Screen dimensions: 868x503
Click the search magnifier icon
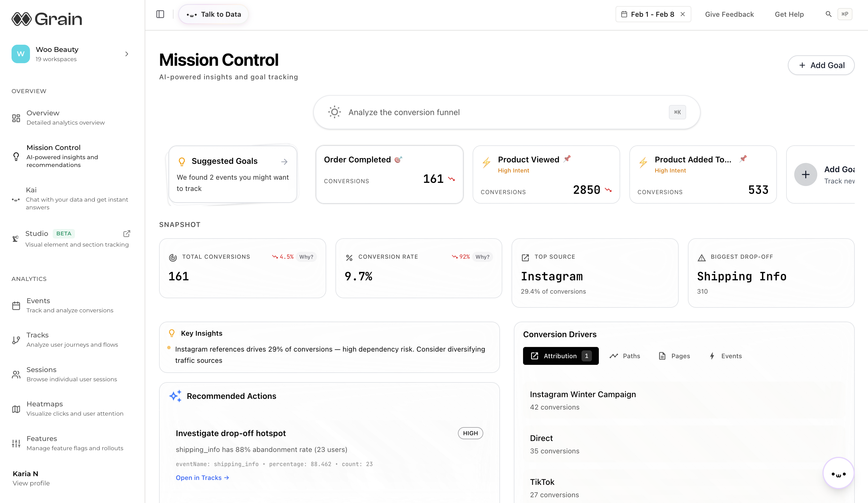click(829, 14)
